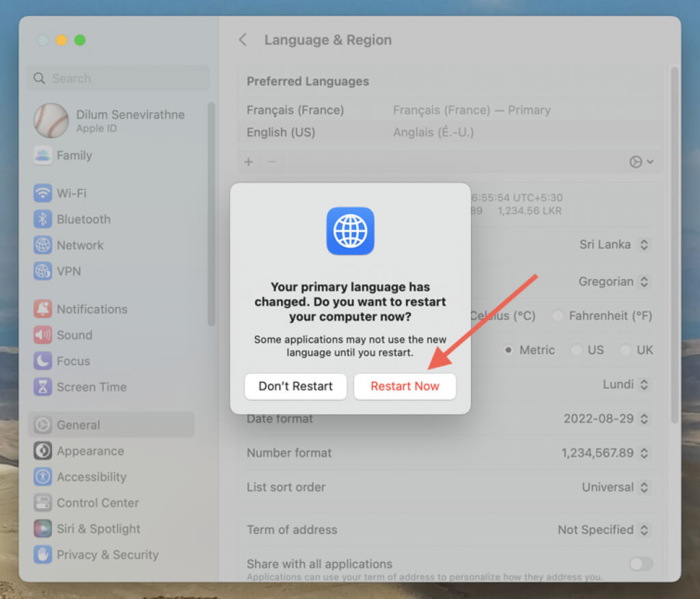Select the Bluetooth icon in the sidebar

pos(43,219)
